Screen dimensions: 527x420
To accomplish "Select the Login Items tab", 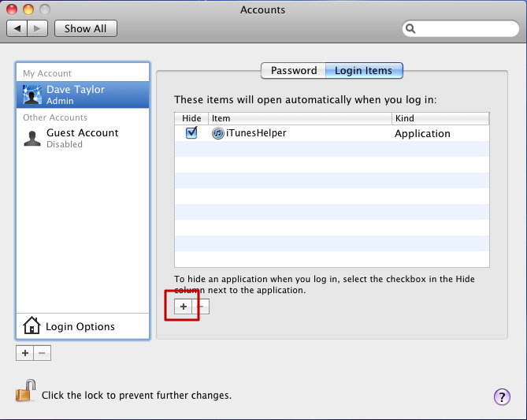I will 364,71.
